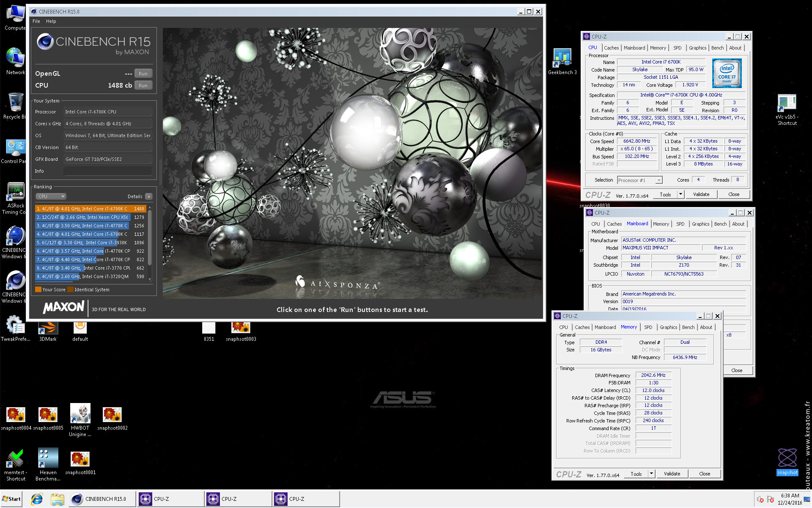The width and height of the screenshot is (812, 508).
Task: Click the Info input field in Cinebench
Action: tap(108, 171)
